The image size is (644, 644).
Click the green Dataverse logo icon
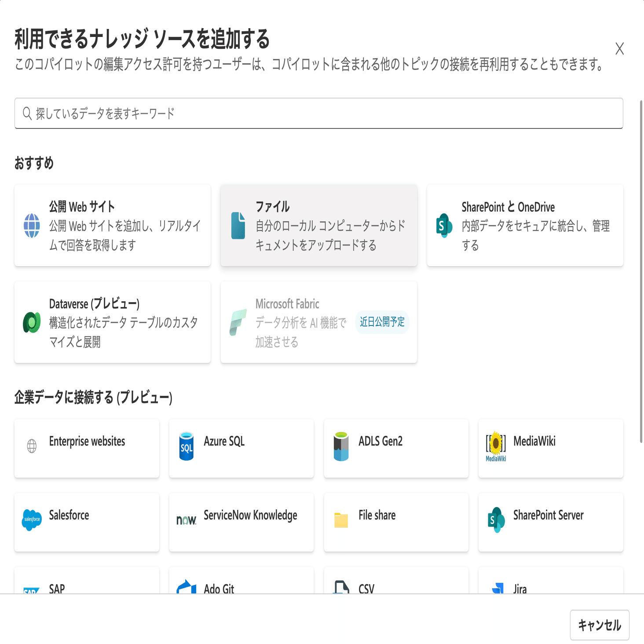tap(32, 322)
